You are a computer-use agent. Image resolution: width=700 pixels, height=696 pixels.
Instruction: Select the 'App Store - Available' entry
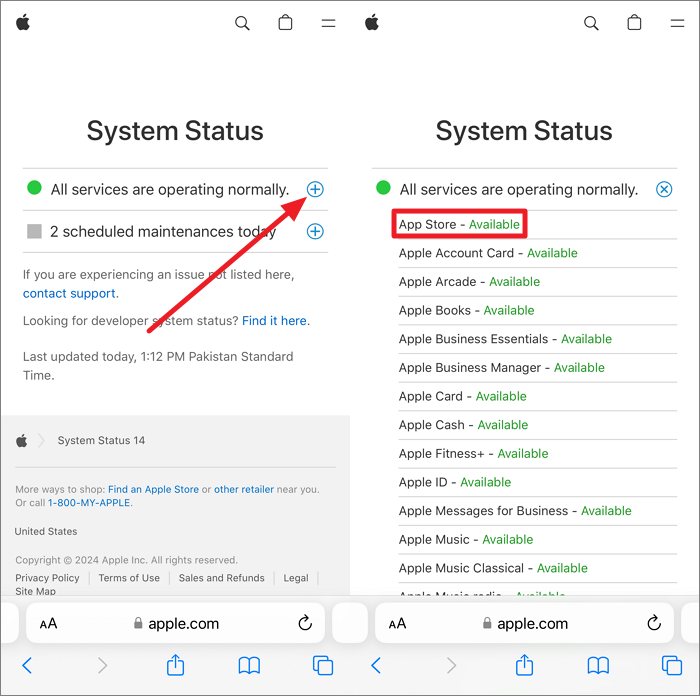[457, 224]
